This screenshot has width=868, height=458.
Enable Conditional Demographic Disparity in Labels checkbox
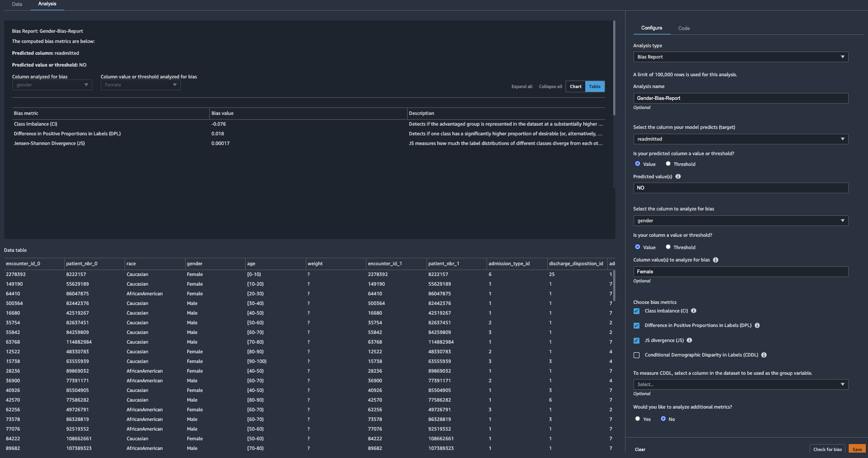tap(637, 355)
